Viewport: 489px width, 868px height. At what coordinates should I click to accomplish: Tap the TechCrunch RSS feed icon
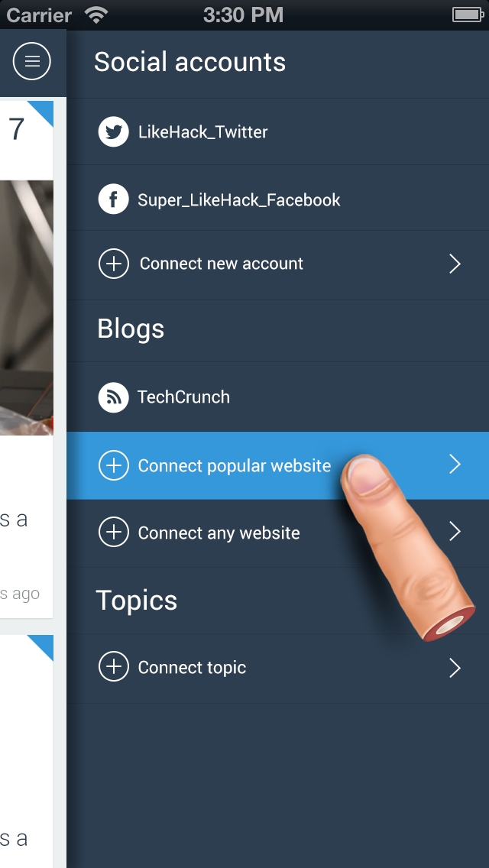tap(114, 397)
